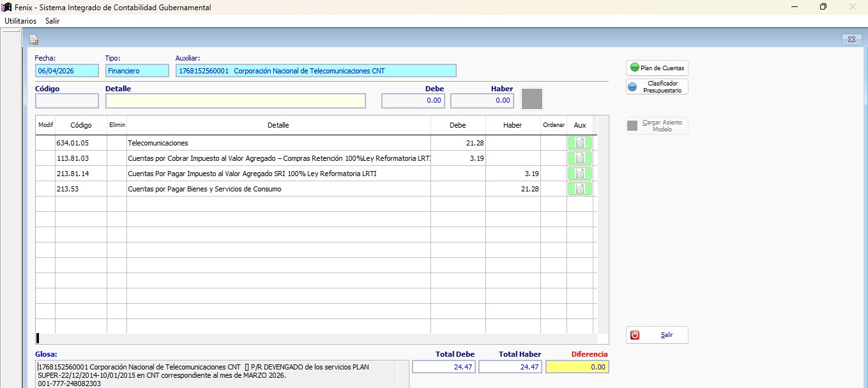Open the Clasificador Presupuestario

(x=657, y=87)
